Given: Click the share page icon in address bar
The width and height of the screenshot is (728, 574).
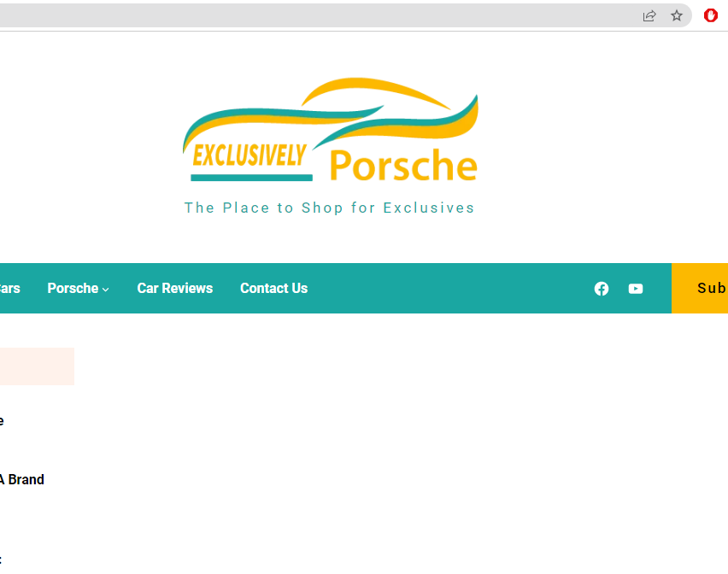Looking at the screenshot, I should pyautogui.click(x=649, y=15).
